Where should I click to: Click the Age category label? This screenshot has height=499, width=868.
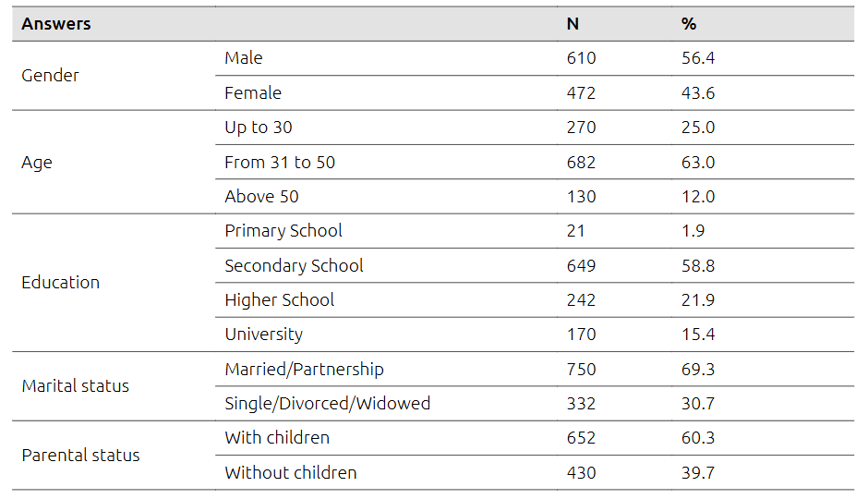pyautogui.click(x=37, y=163)
